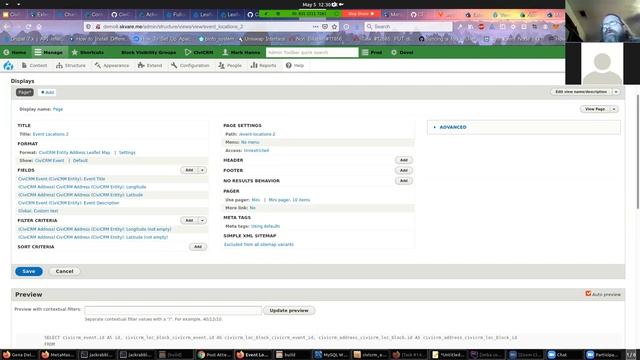Add No Results Behavior via its Add button

[404, 180]
